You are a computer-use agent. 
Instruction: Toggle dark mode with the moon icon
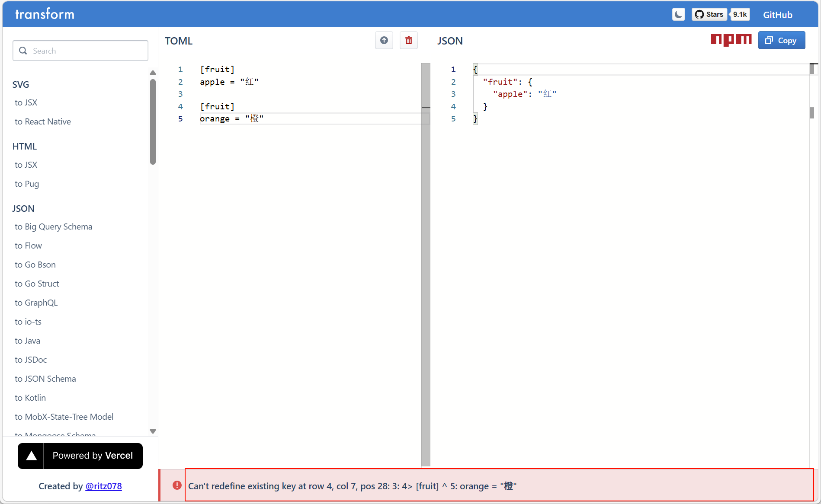678,15
